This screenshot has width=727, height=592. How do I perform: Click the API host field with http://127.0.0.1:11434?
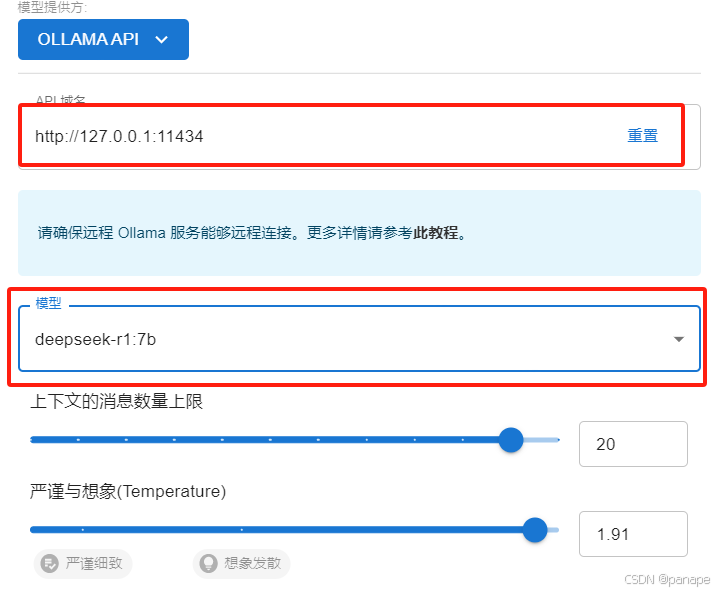pos(359,136)
